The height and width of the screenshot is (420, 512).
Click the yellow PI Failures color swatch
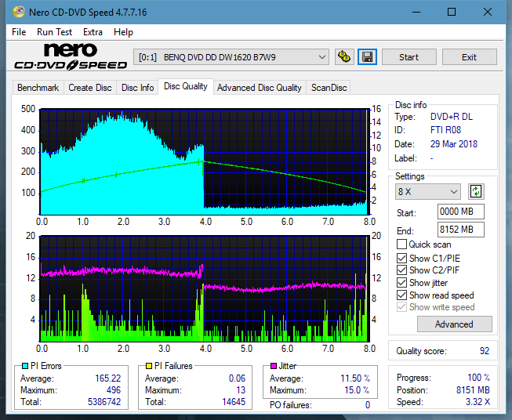point(148,366)
